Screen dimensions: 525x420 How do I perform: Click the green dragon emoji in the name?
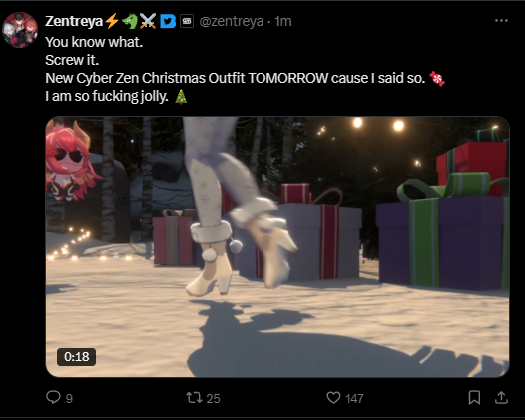[x=130, y=21]
